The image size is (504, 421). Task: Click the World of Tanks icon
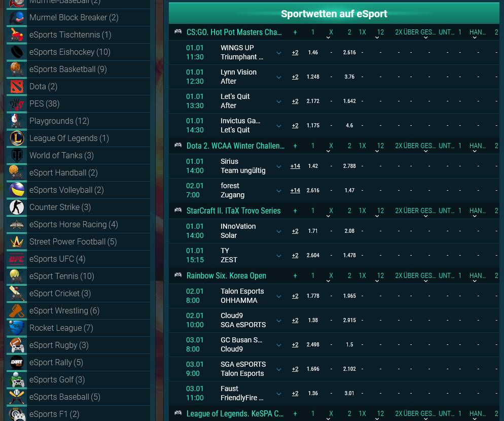pos(17,155)
